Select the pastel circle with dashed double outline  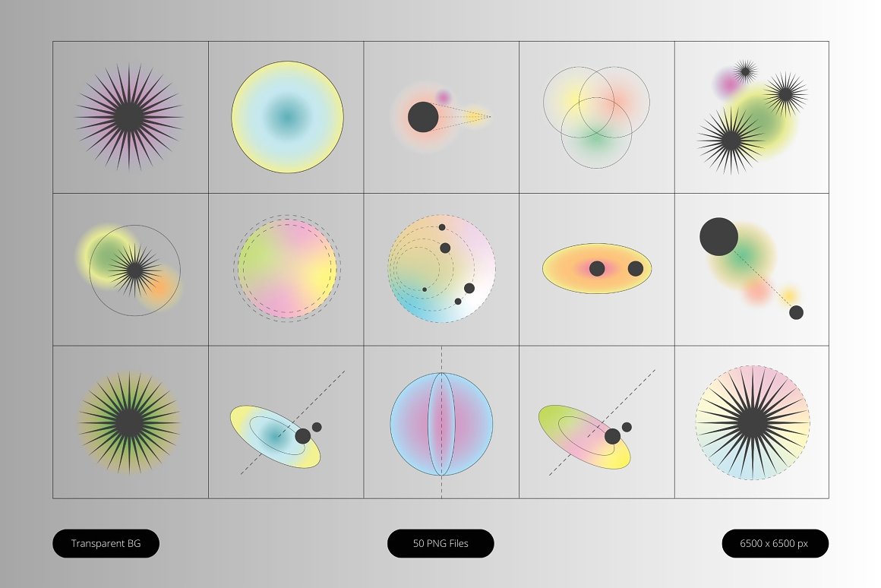coord(287,268)
